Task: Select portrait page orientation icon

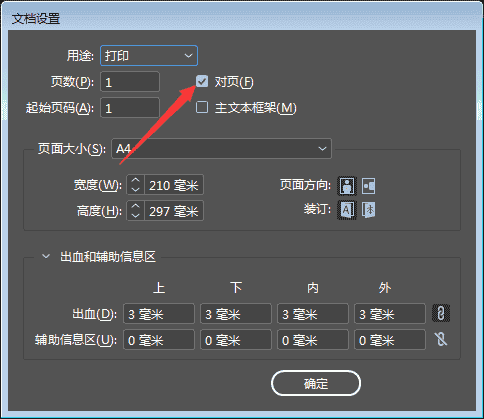Action: click(x=347, y=186)
